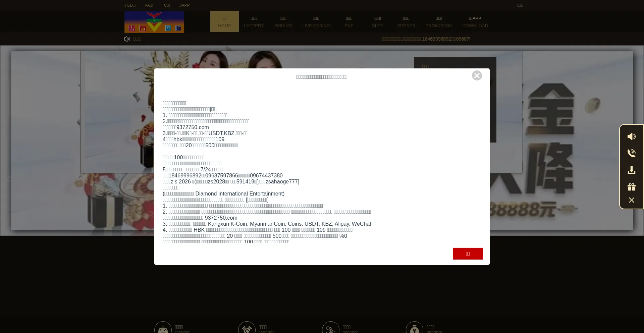Click the phone support icon in the right sidebar
The height and width of the screenshot is (333, 644).
pyautogui.click(x=631, y=153)
